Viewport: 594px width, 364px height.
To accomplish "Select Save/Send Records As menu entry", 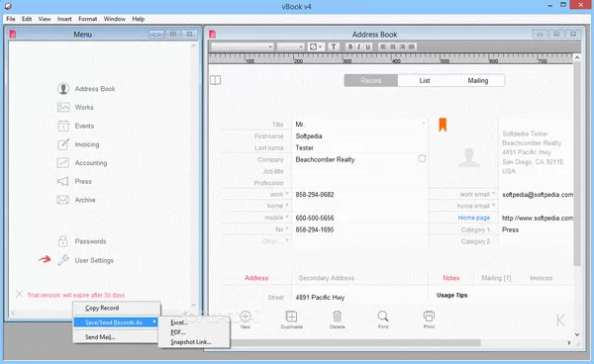I will pyautogui.click(x=116, y=322).
